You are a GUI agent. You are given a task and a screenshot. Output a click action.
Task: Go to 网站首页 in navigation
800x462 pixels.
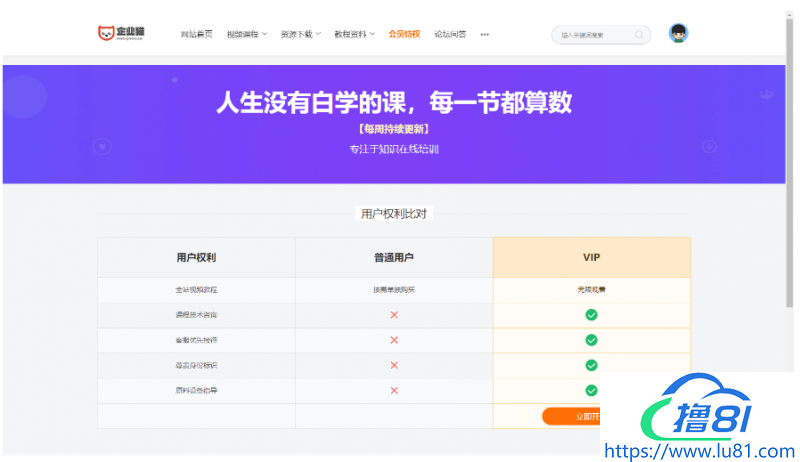[196, 34]
